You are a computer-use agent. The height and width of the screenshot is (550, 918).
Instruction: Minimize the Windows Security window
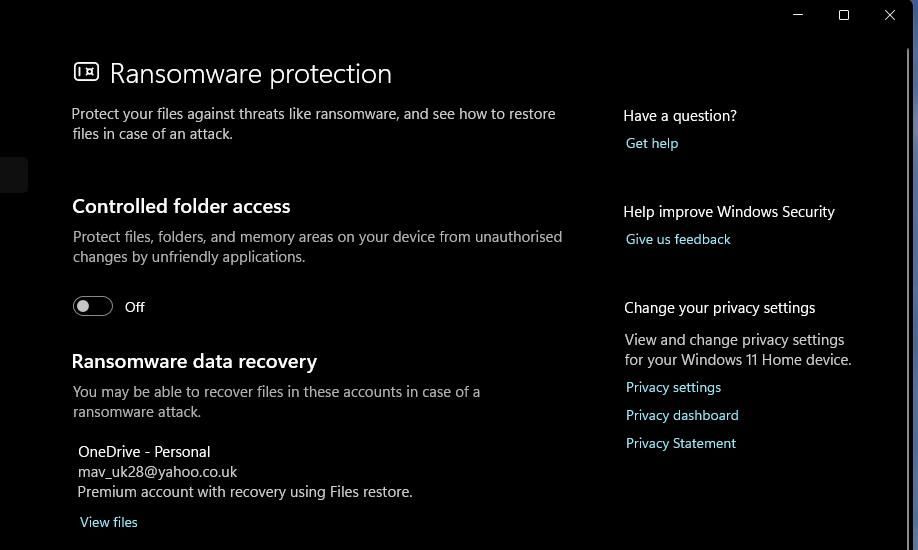(798, 15)
